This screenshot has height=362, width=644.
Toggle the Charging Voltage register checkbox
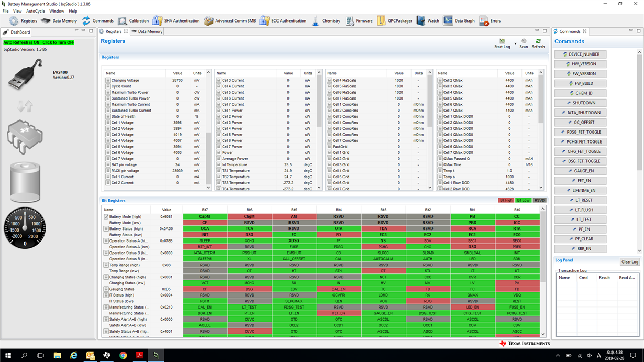click(x=108, y=80)
